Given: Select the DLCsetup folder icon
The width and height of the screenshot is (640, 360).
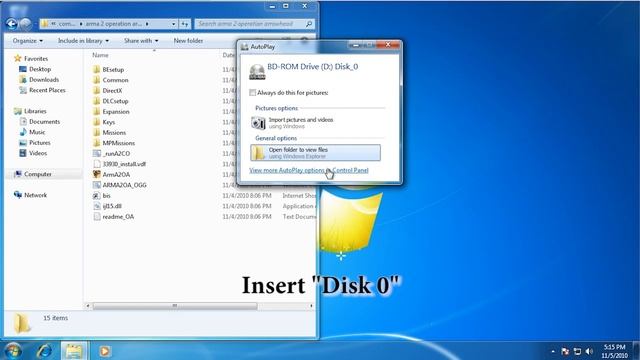Looking at the screenshot, I should point(97,101).
